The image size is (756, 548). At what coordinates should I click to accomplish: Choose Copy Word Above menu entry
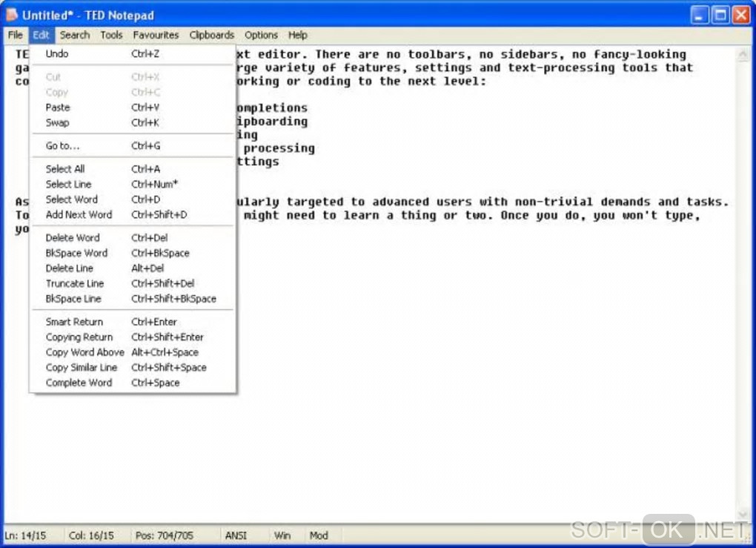pyautogui.click(x=133, y=352)
